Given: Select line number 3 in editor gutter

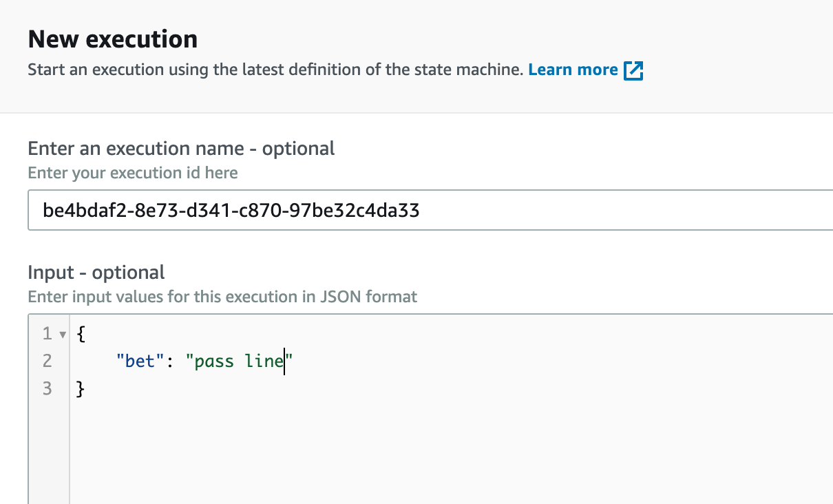Looking at the screenshot, I should [47, 388].
